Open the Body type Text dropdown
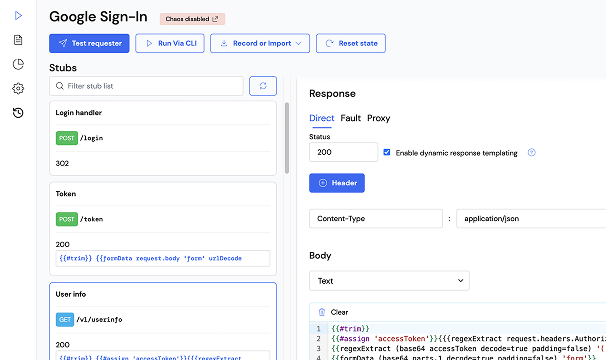This screenshot has width=606, height=360. pos(389,281)
